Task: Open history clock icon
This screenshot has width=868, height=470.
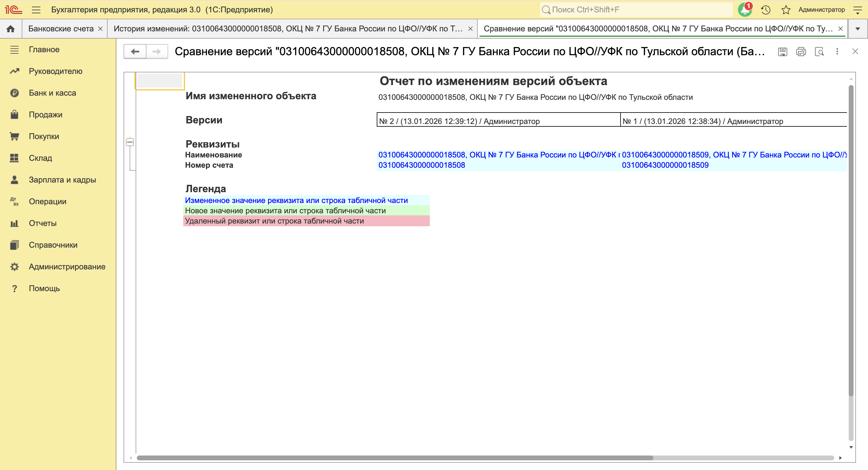Action: coord(766,9)
